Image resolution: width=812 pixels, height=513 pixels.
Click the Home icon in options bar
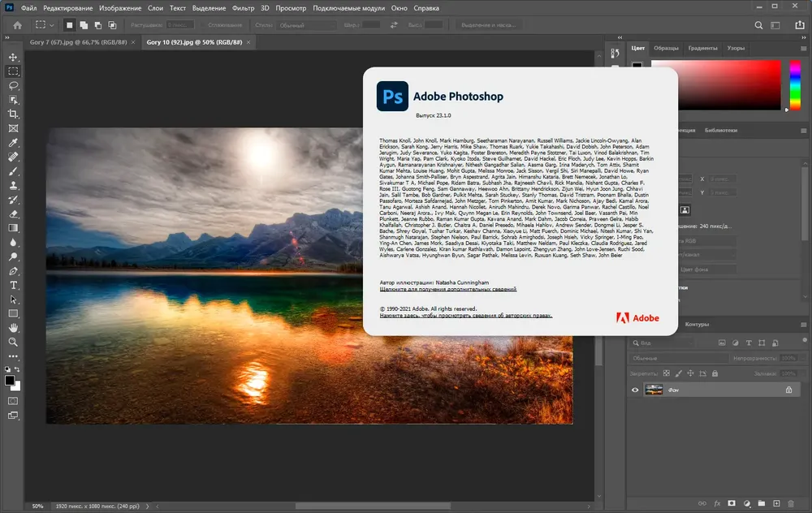18,25
